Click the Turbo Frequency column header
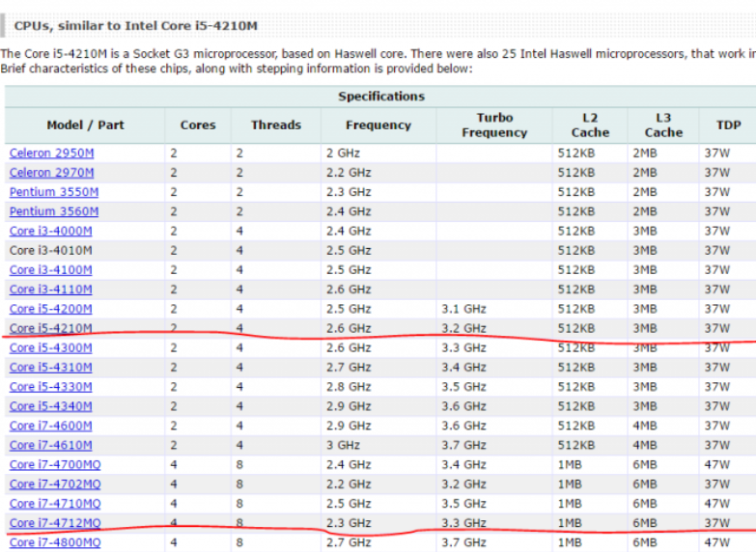The height and width of the screenshot is (552, 756). 494,125
